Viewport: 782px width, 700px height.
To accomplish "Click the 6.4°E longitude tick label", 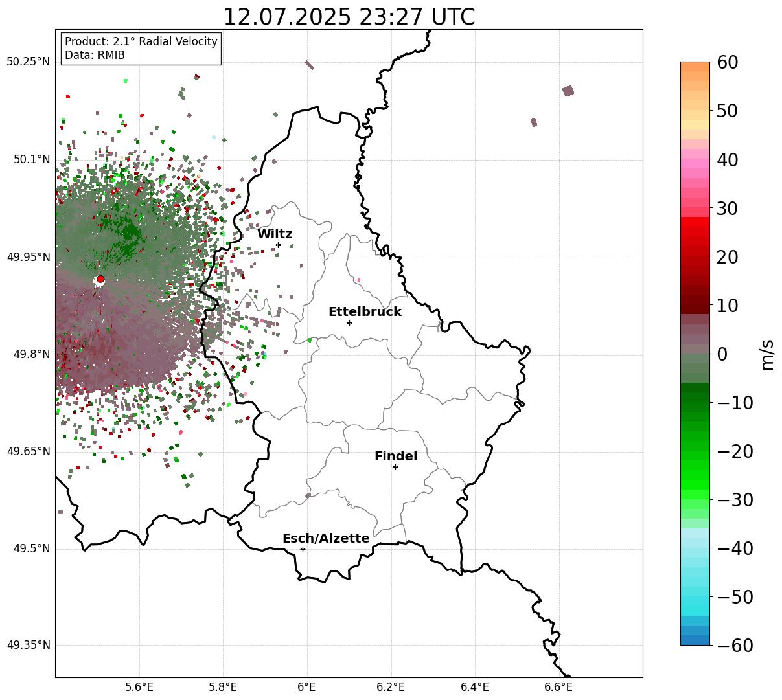I will pyautogui.click(x=475, y=686).
